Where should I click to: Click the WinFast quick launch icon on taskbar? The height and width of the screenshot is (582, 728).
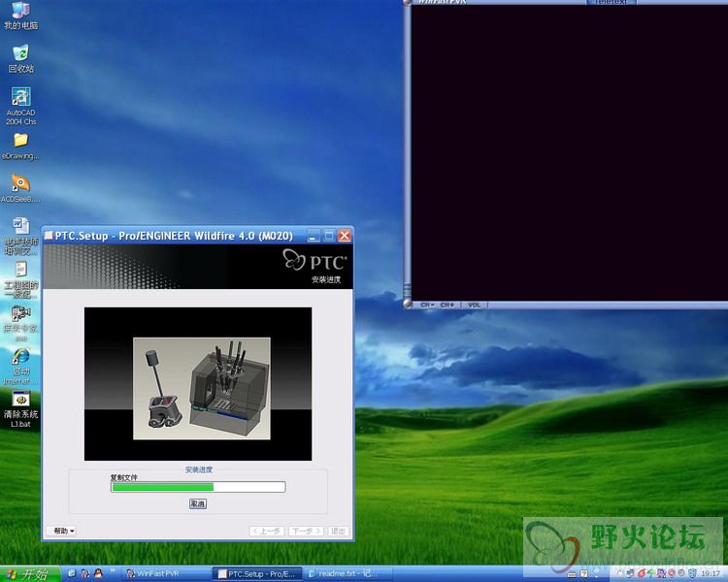(x=85, y=573)
